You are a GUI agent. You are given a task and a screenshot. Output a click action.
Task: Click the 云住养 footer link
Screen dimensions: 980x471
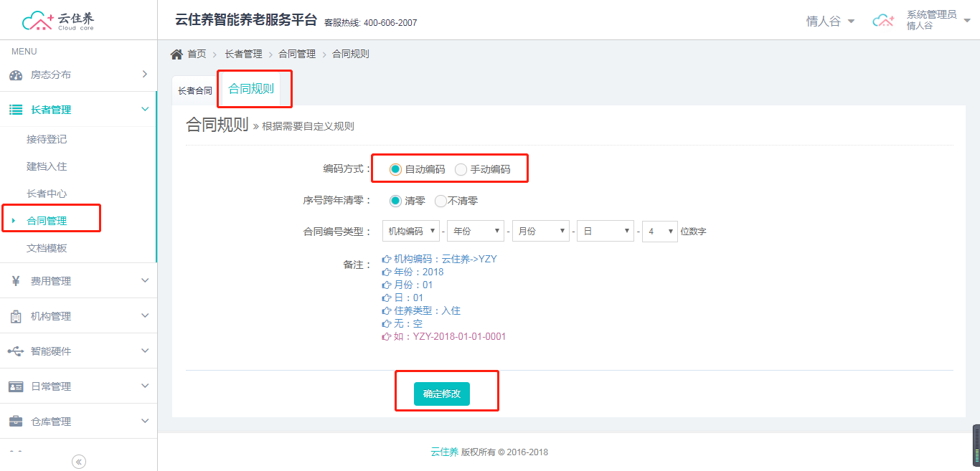click(x=444, y=452)
